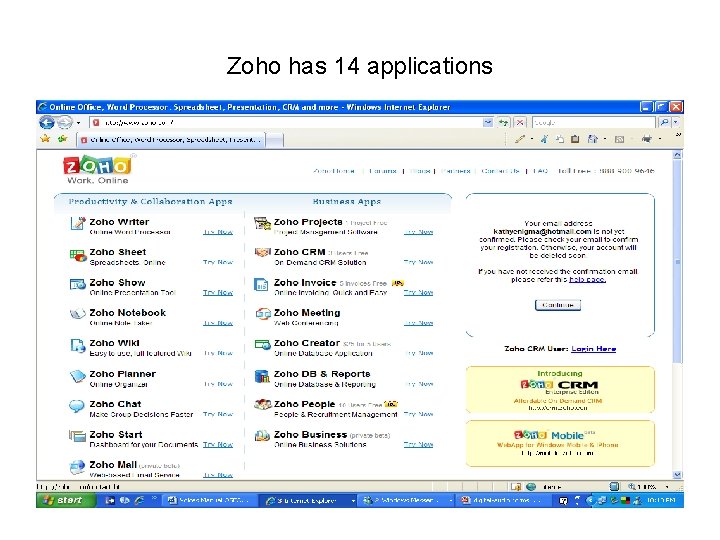720x540 pixels.
Task: Click the page vertical scrollbar up arrow
Action: coord(677,155)
